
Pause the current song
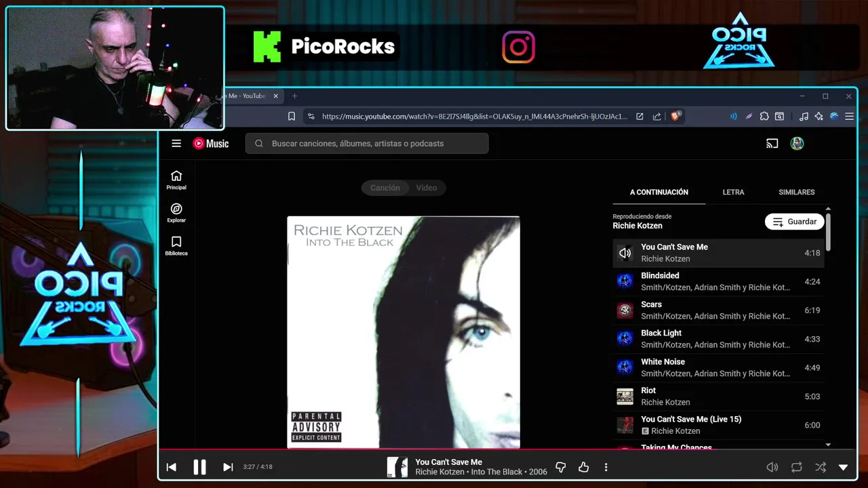tap(199, 467)
